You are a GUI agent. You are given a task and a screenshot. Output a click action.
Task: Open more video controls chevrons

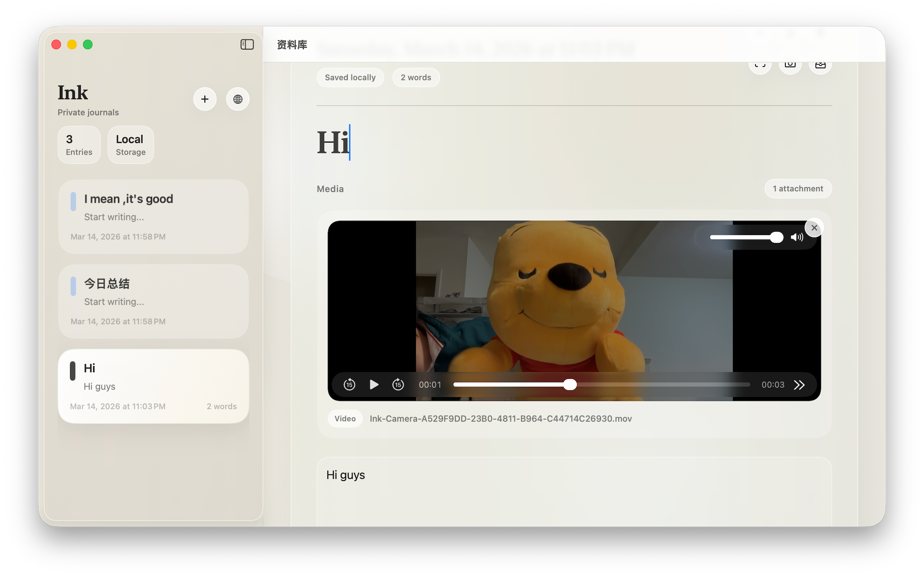click(799, 385)
